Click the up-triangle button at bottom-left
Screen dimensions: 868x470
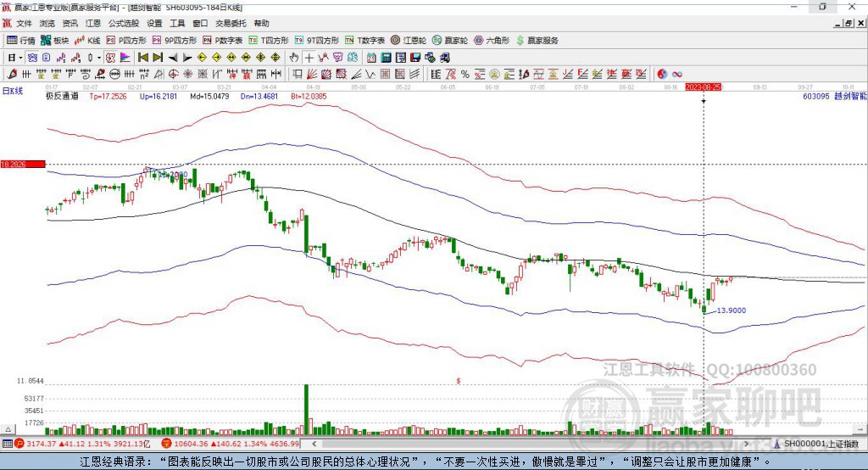pos(8,429)
